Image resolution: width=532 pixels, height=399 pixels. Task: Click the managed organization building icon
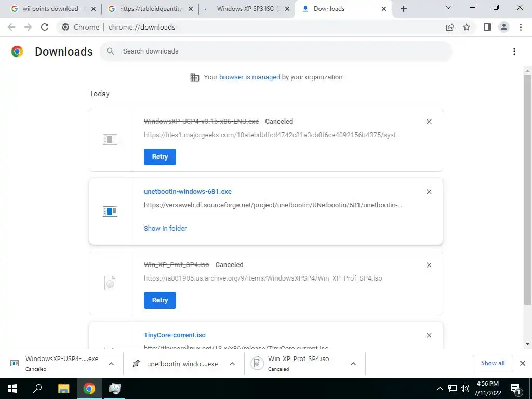195,77
